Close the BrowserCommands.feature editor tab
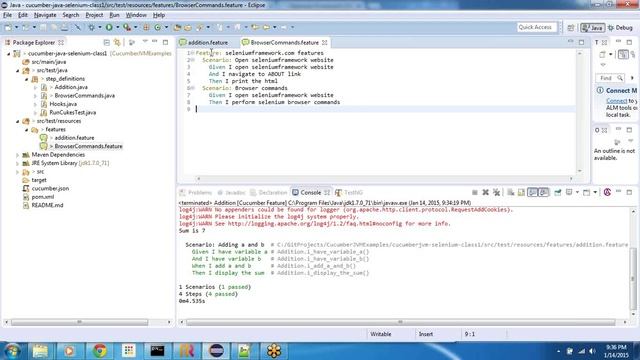The height and width of the screenshot is (360, 640). (324, 42)
